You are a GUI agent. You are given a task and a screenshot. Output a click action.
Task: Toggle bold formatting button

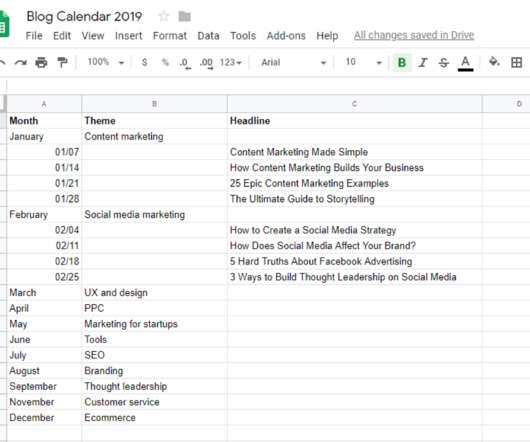tap(402, 63)
